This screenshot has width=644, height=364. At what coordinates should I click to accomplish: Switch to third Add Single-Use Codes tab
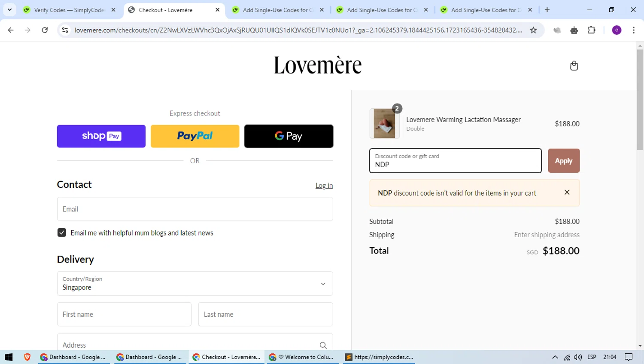click(486, 9)
